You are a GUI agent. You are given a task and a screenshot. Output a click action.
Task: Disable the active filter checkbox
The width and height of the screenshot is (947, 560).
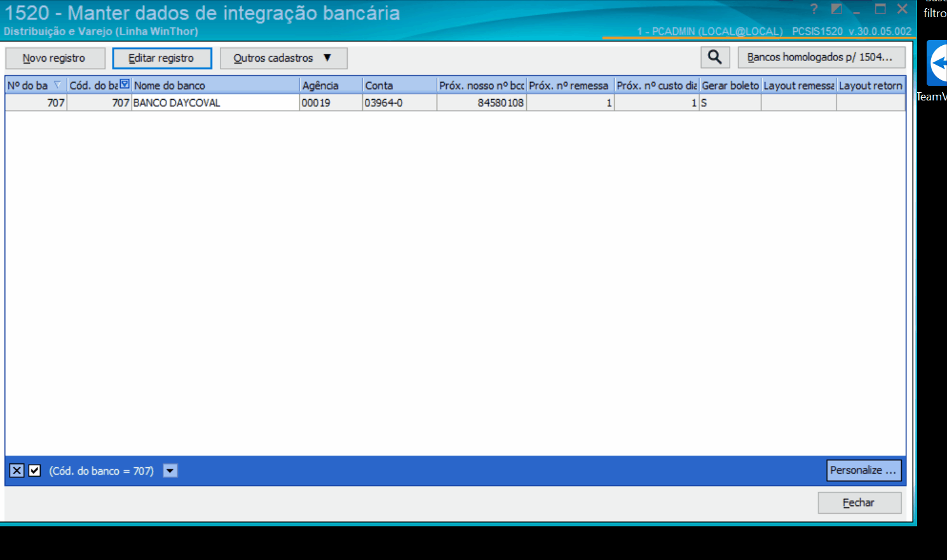[35, 471]
